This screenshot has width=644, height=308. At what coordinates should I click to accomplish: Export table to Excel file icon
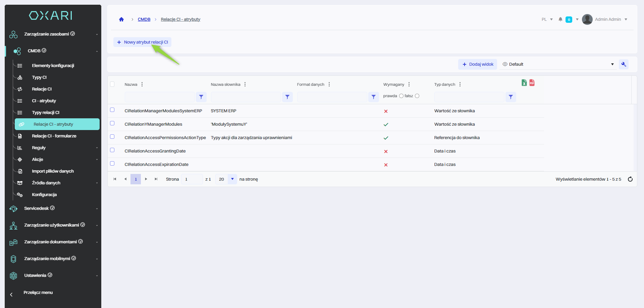click(x=524, y=83)
